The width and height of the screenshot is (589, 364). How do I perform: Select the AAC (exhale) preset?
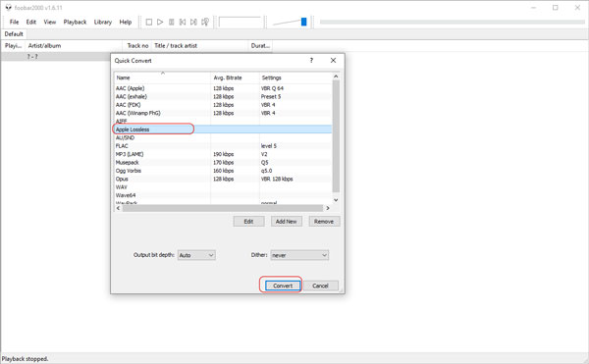223,97
